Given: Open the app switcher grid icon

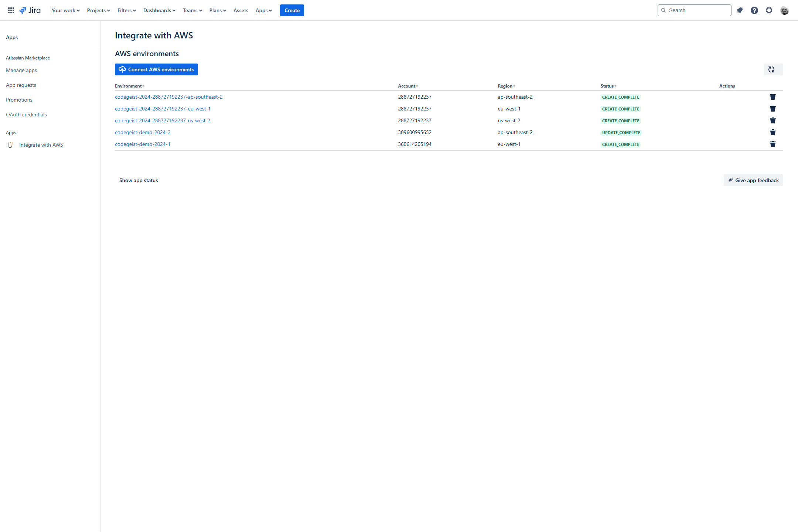Looking at the screenshot, I should 11,10.
